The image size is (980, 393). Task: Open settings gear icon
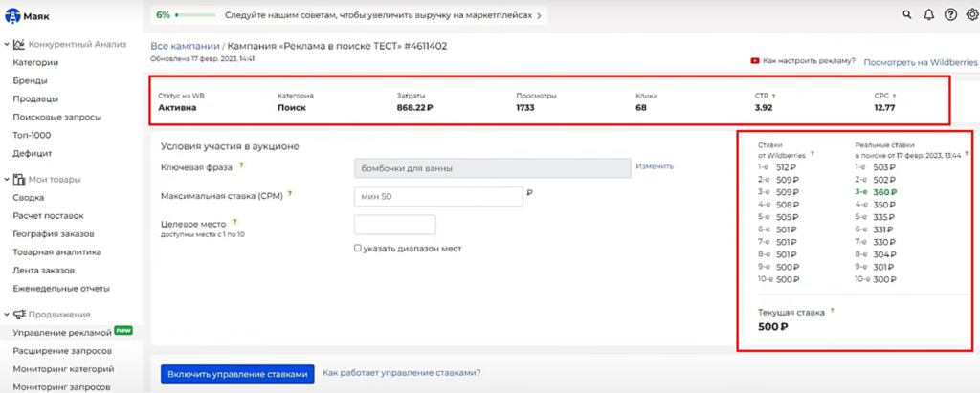pyautogui.click(x=970, y=14)
